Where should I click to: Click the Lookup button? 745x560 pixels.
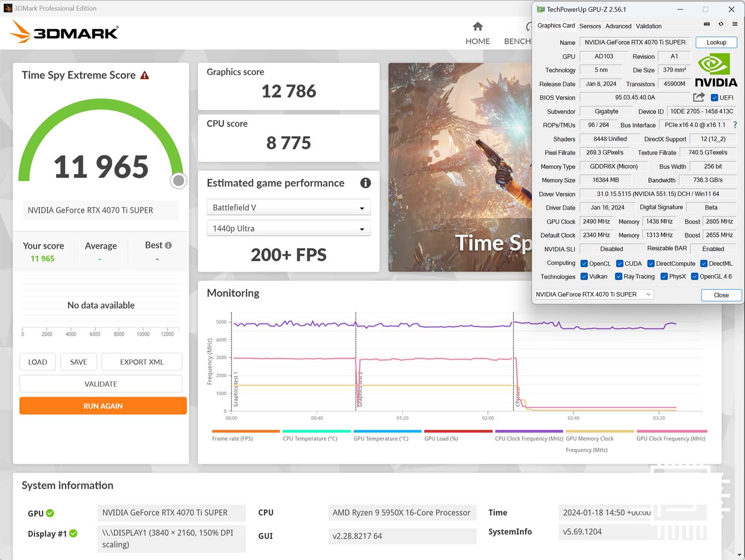[716, 42]
